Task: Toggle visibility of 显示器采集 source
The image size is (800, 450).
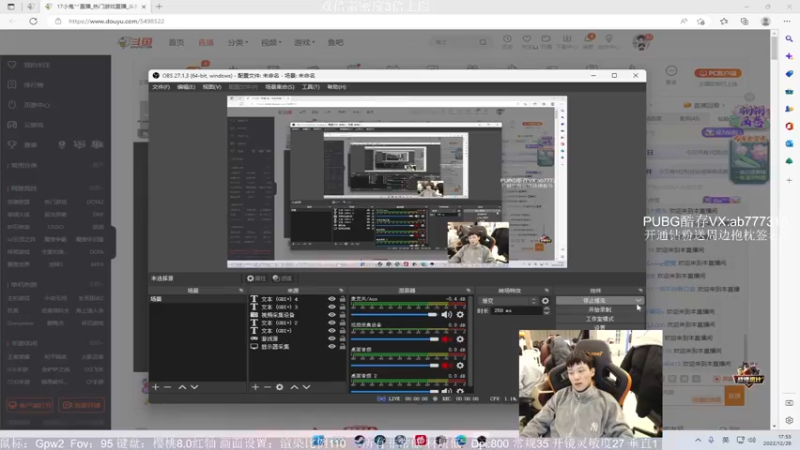Action: point(332,346)
